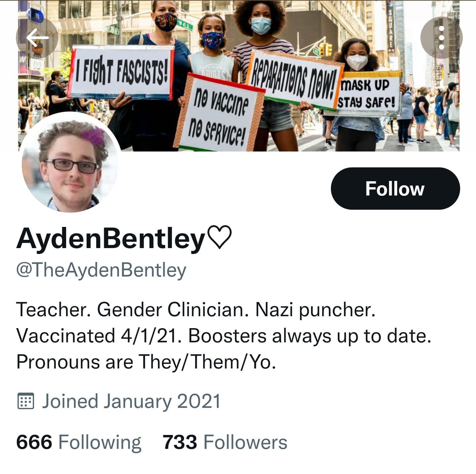Tap the back arrow icon
The image size is (476, 474).
click(x=37, y=38)
